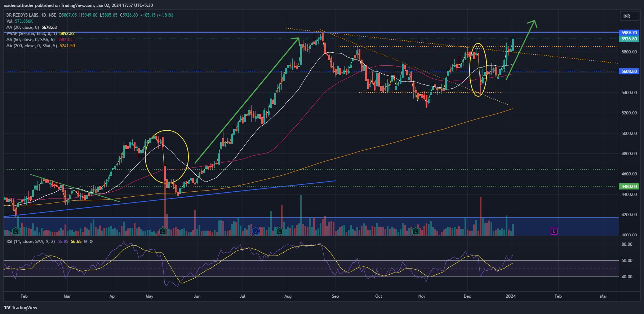Click the earnings E marker near early February

point(15,231)
